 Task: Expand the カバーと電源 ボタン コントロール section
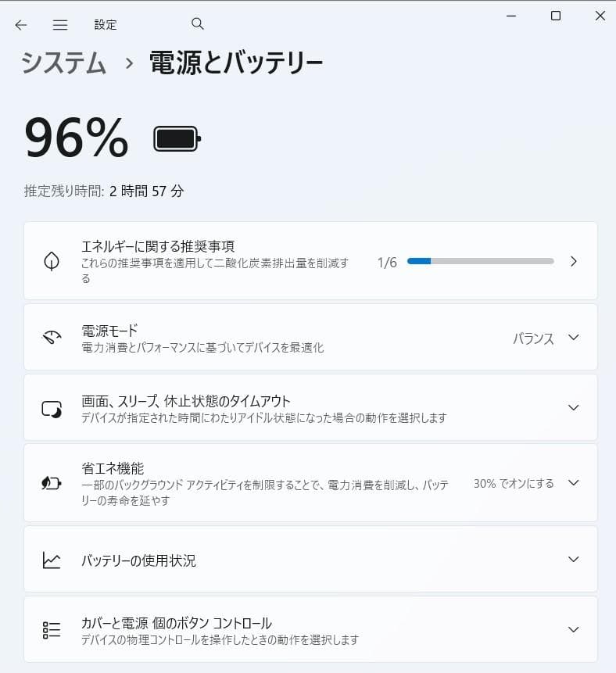click(x=573, y=629)
